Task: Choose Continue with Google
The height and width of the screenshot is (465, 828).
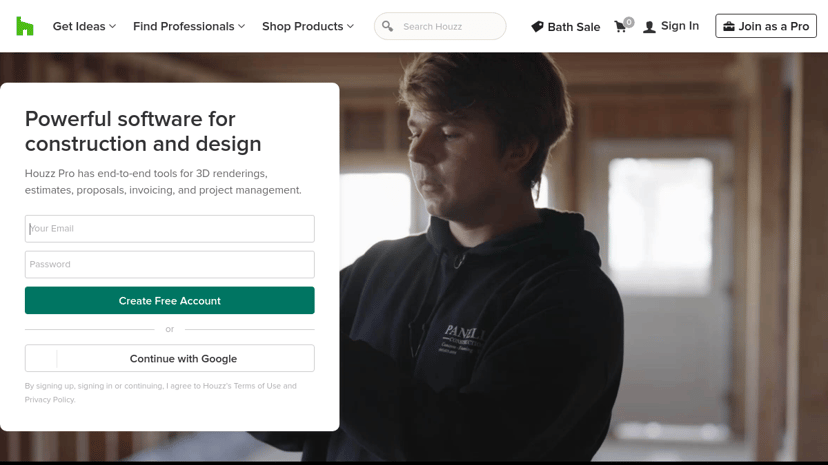Action: pyautogui.click(x=170, y=358)
